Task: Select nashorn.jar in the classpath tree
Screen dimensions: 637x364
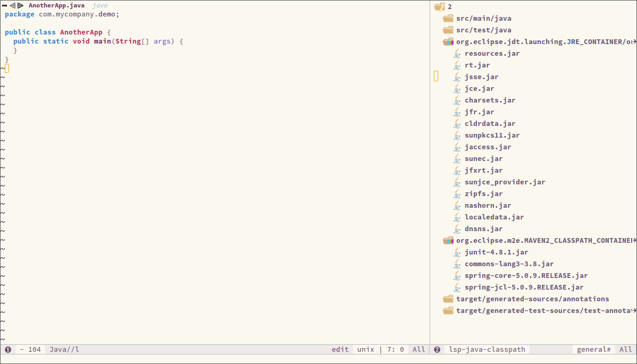Action: [488, 206]
